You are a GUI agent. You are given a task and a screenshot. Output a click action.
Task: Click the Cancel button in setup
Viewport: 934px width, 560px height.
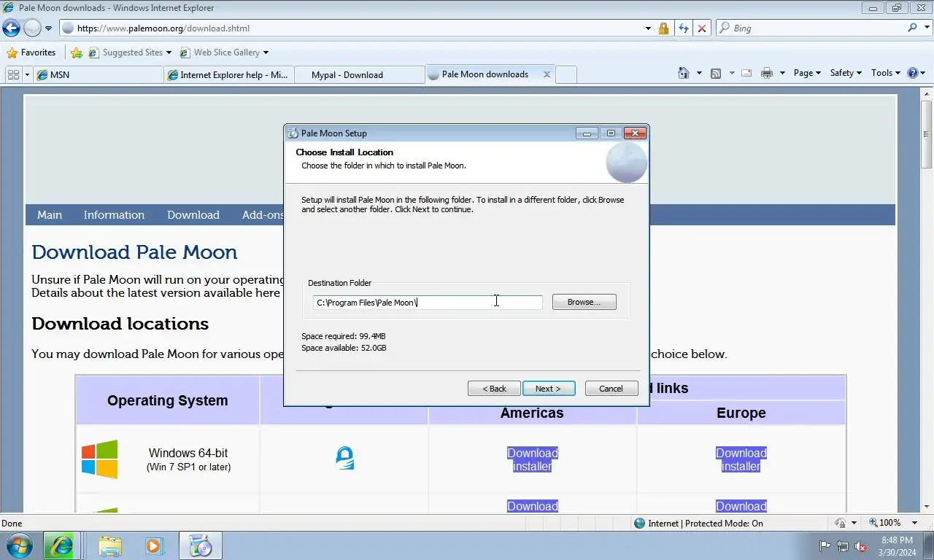pos(611,389)
